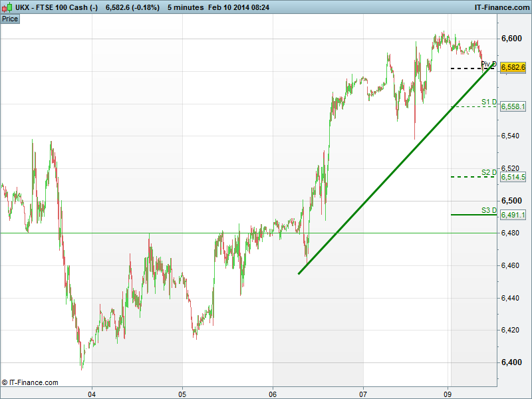The width and height of the screenshot is (532, 399).
Task: Click the header price change 6,582.6 (-0.18%)
Action: pos(132,7)
